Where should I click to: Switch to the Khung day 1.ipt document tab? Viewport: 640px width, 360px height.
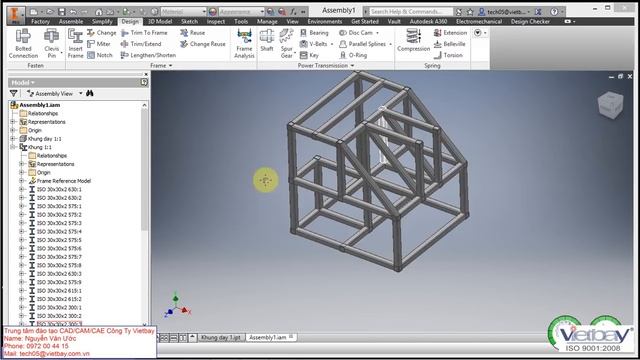pyautogui.click(x=221, y=338)
